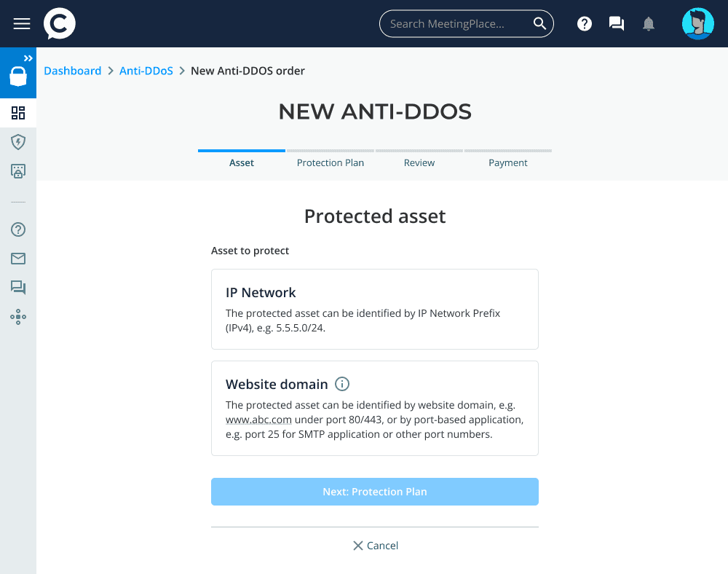This screenshot has width=728, height=574.
Task: Open Anti-DDoS shield icon in sidebar
Action: (x=18, y=142)
